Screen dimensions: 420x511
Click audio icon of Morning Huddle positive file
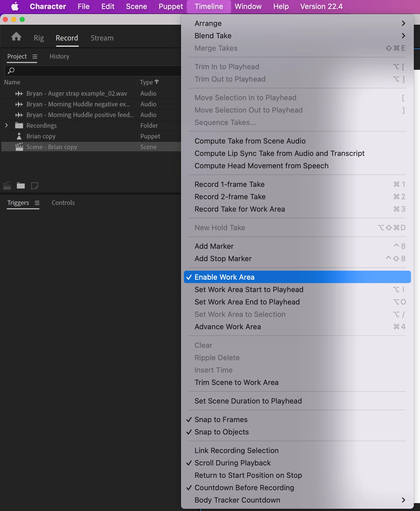[19, 115]
